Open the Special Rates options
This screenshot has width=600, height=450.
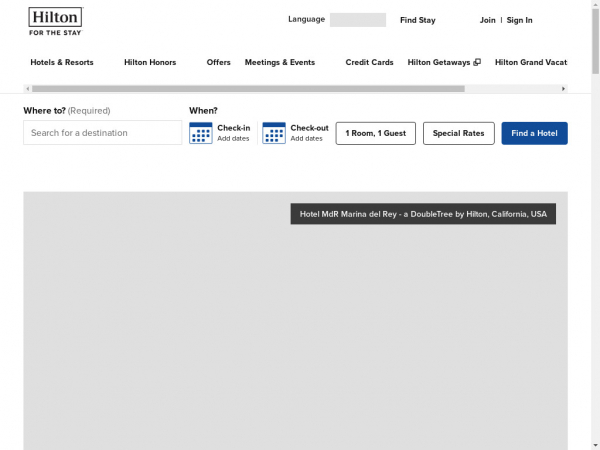[458, 133]
